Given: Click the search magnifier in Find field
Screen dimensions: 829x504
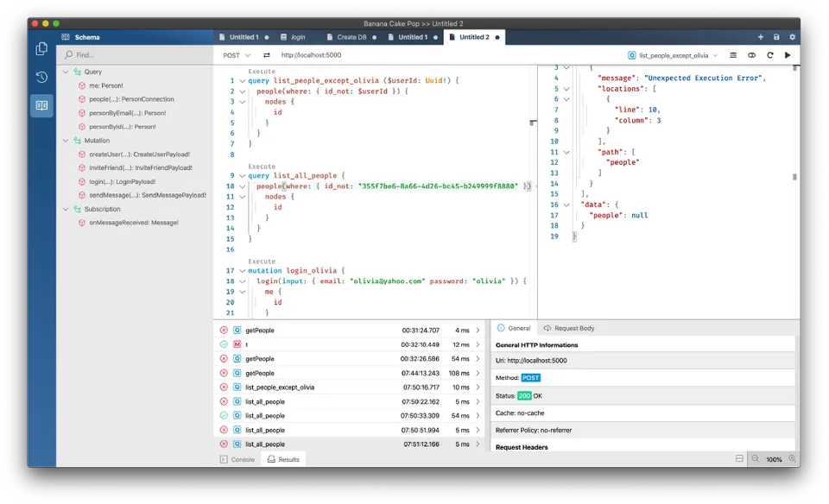Looking at the screenshot, I should pyautogui.click(x=69, y=54).
